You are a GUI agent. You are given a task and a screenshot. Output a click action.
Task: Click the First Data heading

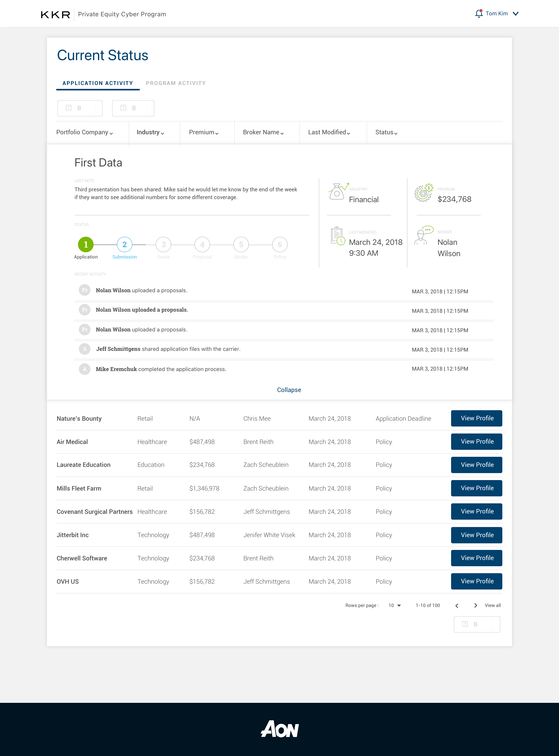(98, 163)
